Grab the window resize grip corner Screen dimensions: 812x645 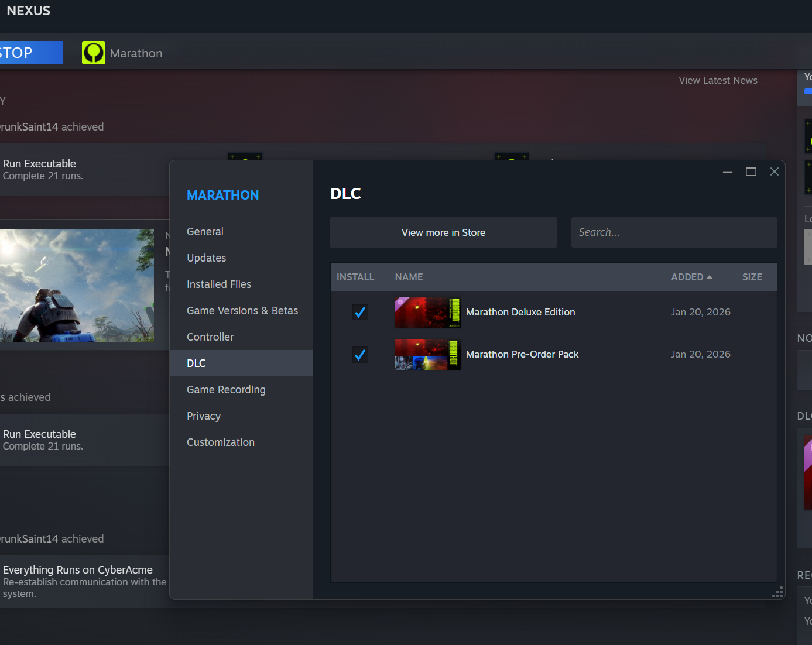point(777,592)
